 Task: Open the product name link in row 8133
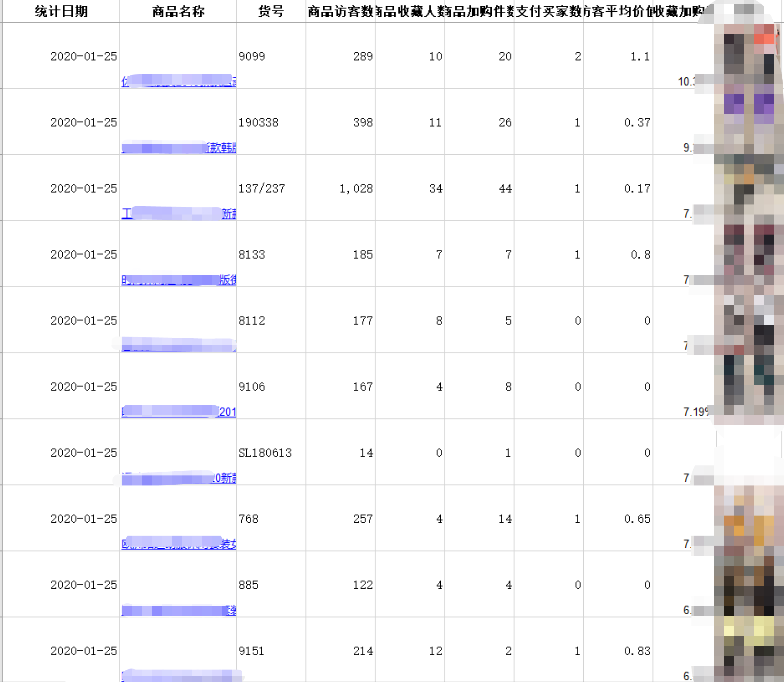click(x=179, y=279)
